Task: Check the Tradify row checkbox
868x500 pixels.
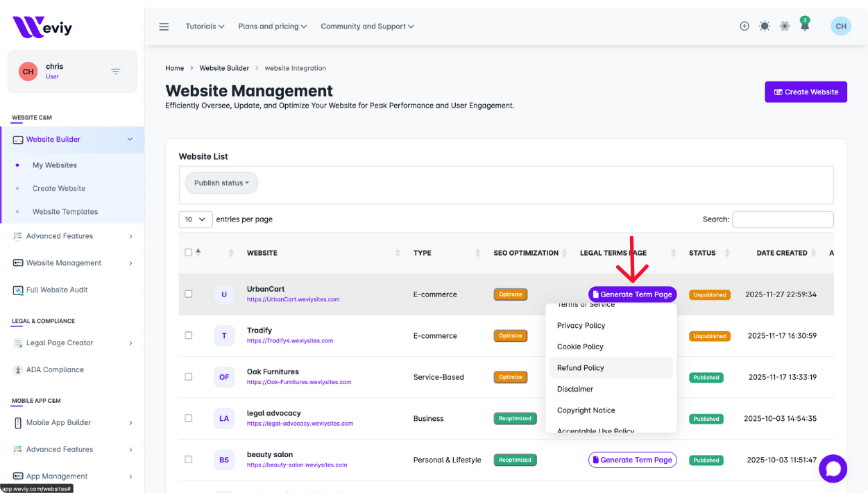Action: click(x=189, y=335)
